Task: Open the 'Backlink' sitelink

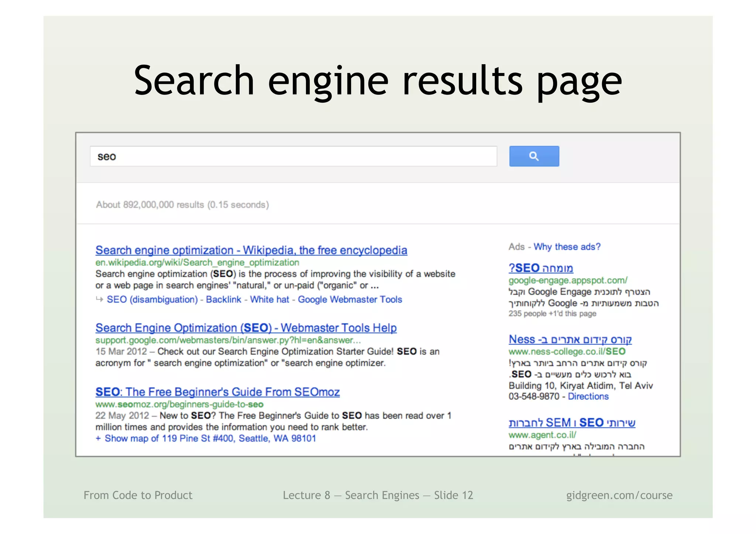Action: pos(223,299)
